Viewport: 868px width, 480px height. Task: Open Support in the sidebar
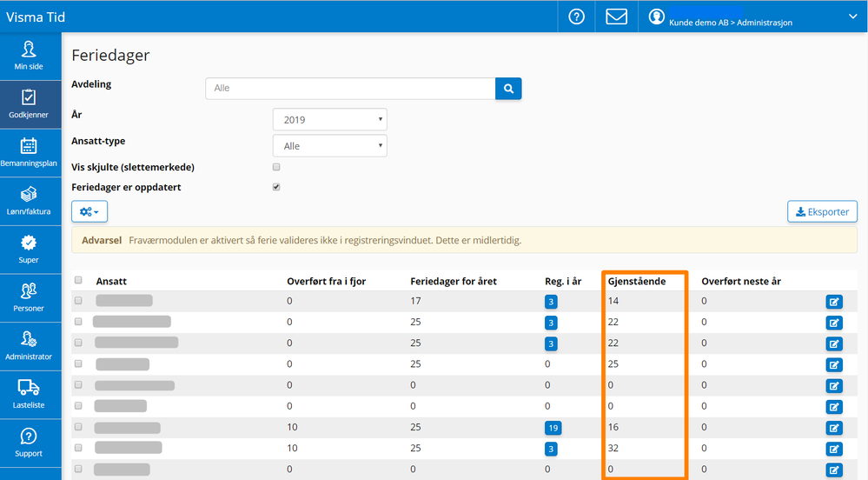coord(29,442)
